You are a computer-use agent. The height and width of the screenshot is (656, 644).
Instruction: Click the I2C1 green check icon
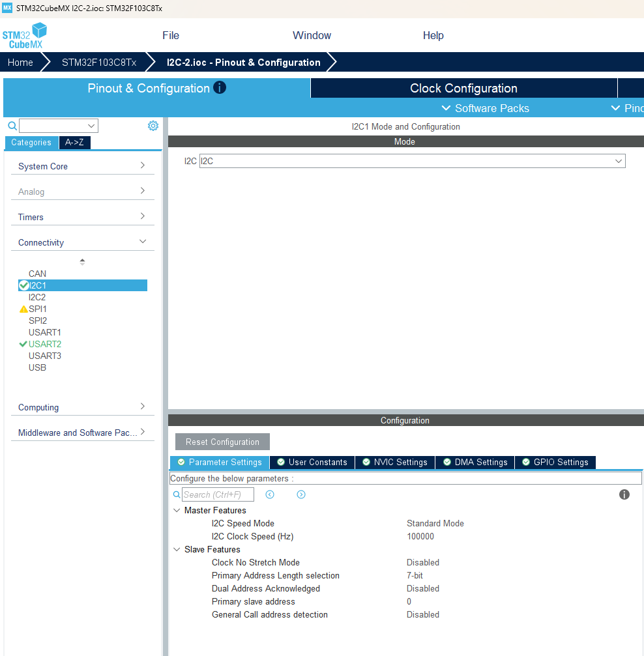[x=24, y=285]
